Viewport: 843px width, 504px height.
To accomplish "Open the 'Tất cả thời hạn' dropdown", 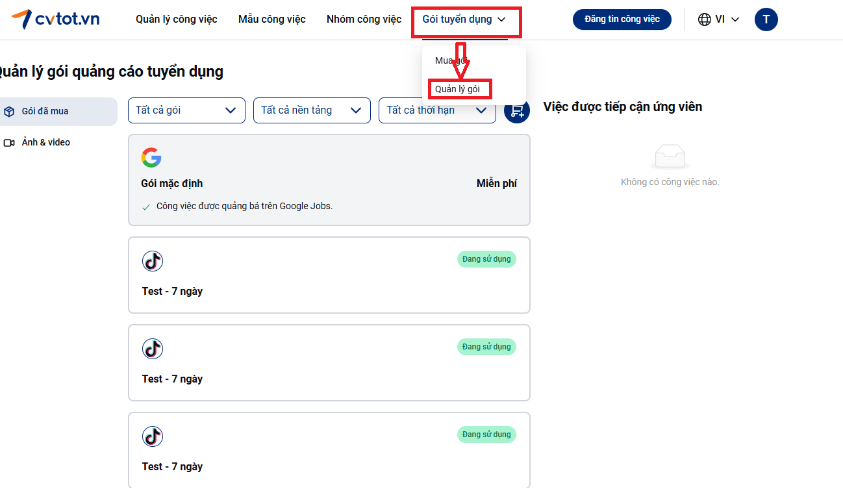I will [x=437, y=110].
